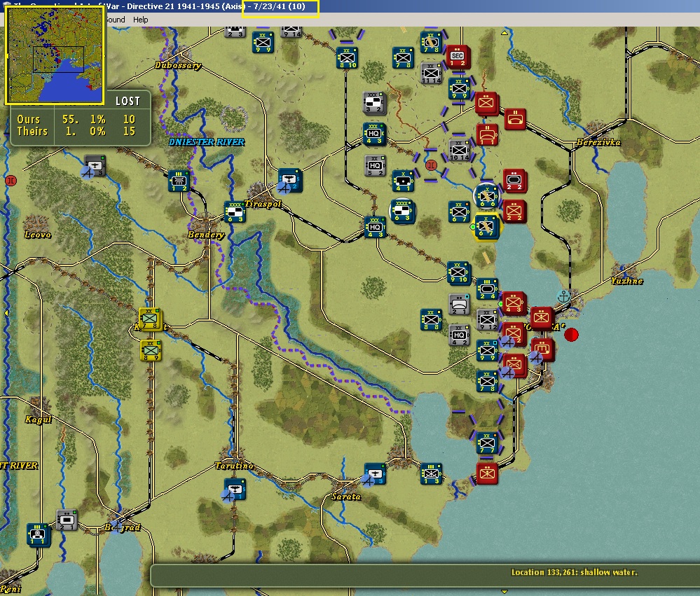Select the blue III 2-4 armor regiment
Image resolution: width=700 pixels, height=596 pixels.
[487, 289]
